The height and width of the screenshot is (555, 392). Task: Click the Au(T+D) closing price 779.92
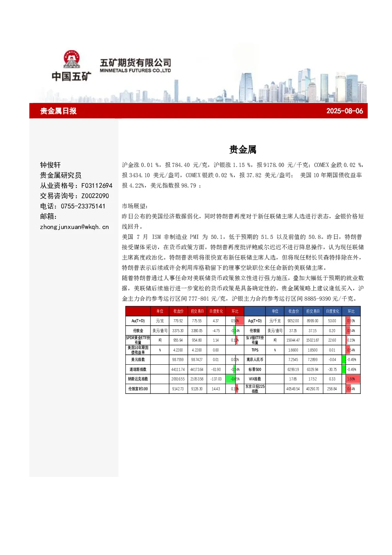click(x=178, y=321)
